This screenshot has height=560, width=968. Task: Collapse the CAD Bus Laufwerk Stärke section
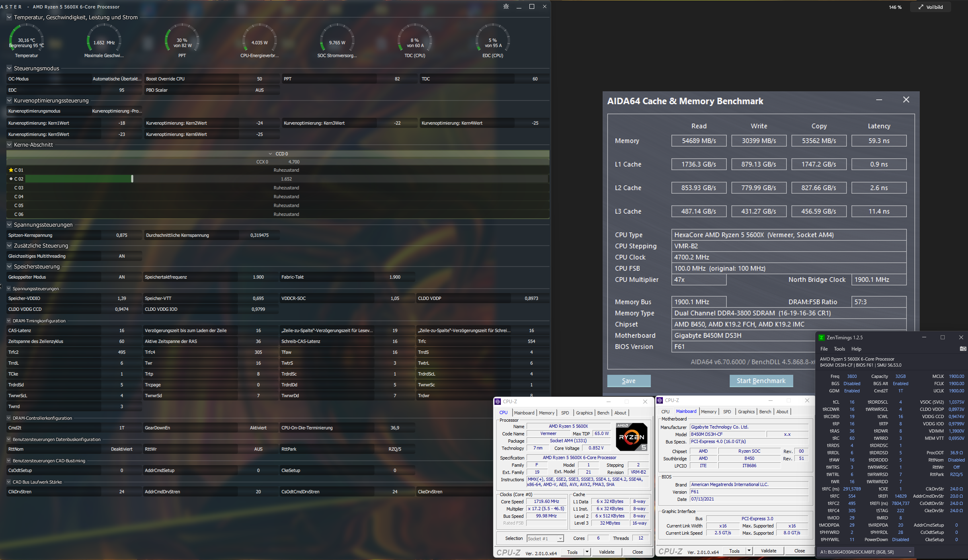tap(9, 482)
